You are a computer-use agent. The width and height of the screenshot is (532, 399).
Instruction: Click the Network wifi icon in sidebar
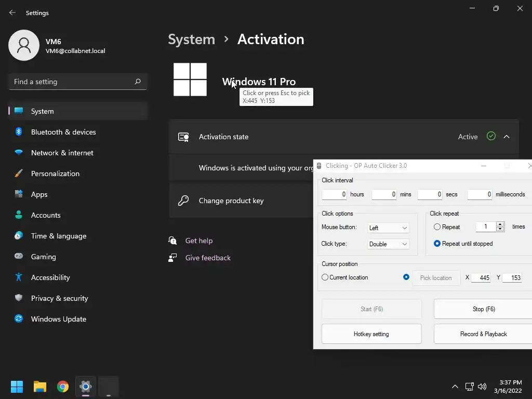click(19, 152)
